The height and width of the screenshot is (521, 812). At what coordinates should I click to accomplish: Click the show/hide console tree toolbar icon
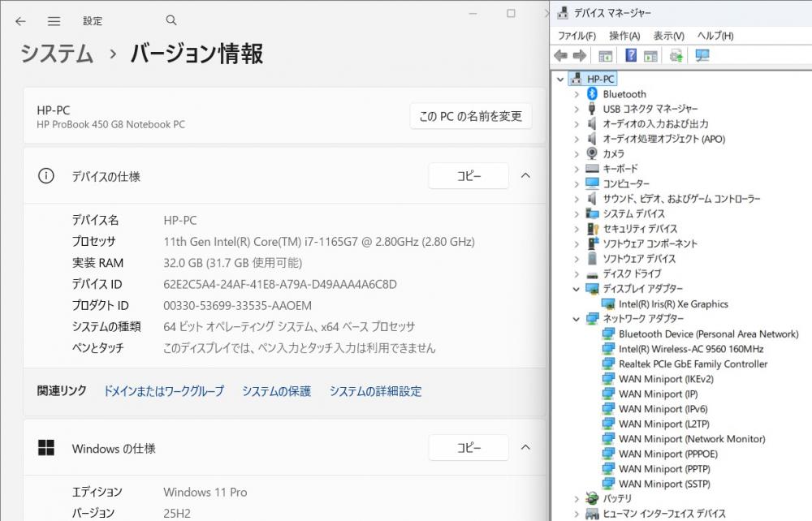pyautogui.click(x=605, y=55)
